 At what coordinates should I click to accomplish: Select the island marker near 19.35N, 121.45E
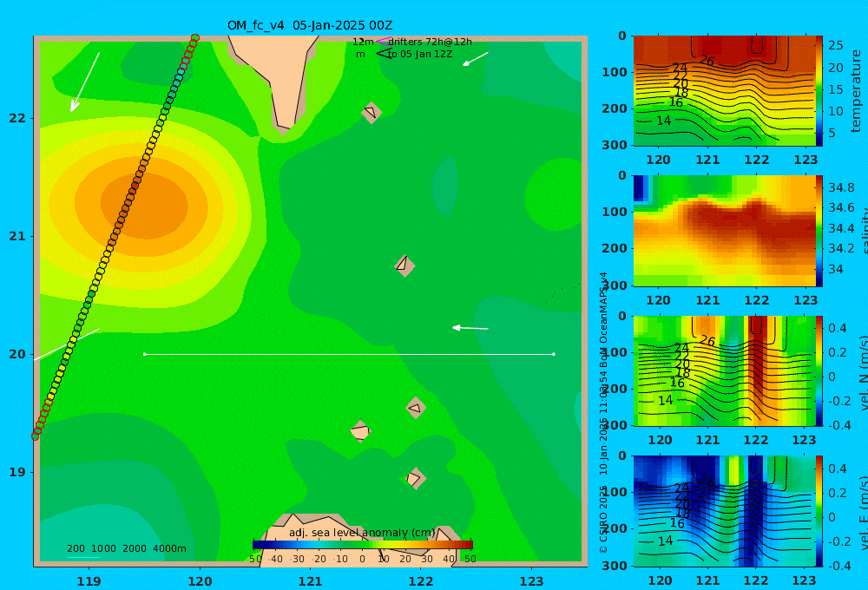pyautogui.click(x=360, y=431)
